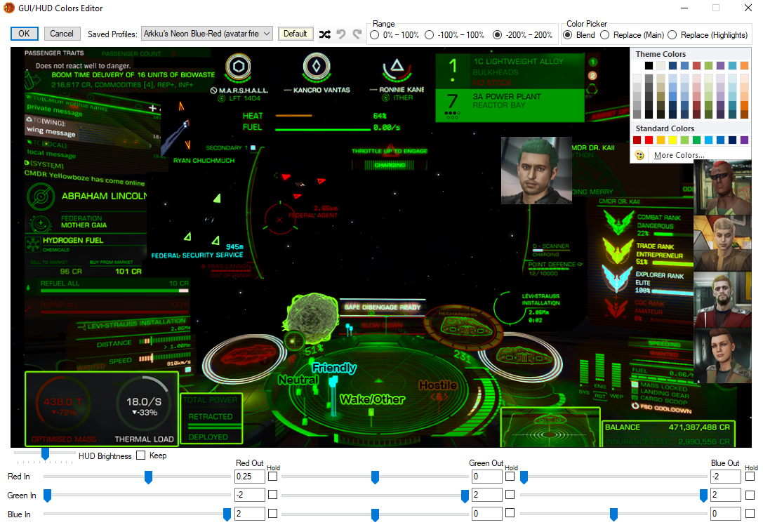Pick the green standard color swatch
This screenshot has width=763, height=532.
pos(696,140)
